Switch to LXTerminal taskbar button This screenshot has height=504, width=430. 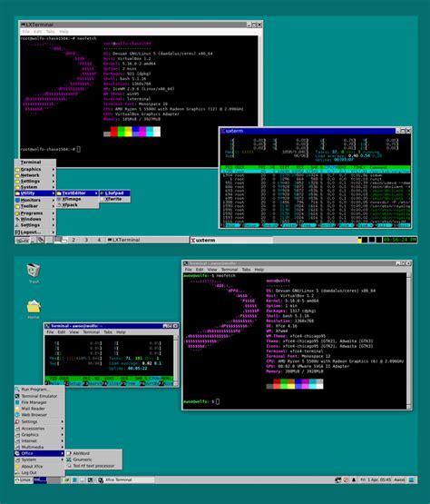pos(147,240)
